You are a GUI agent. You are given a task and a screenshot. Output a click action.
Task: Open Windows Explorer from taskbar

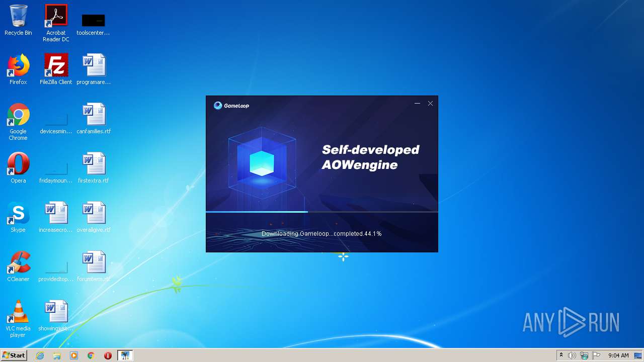tap(57, 355)
